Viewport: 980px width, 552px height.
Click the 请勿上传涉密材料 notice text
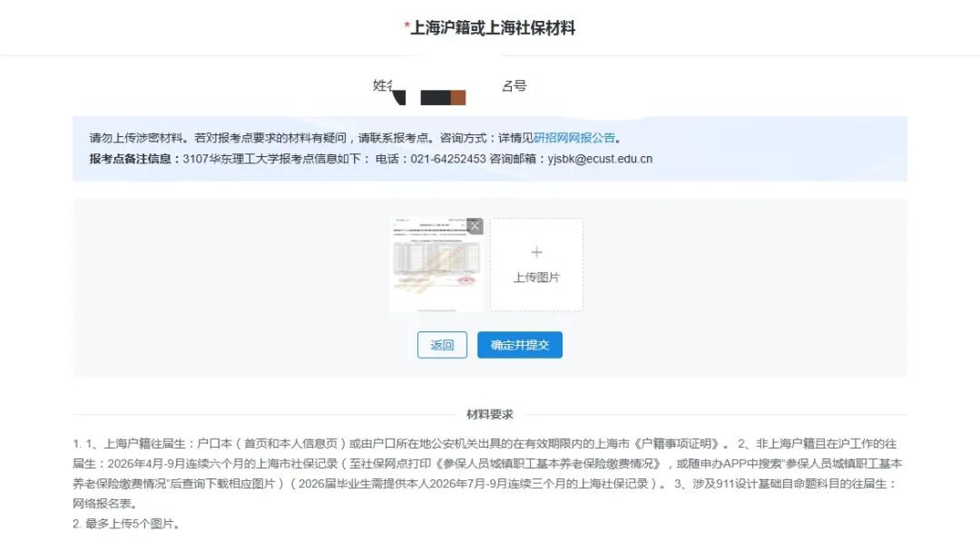[136, 137]
